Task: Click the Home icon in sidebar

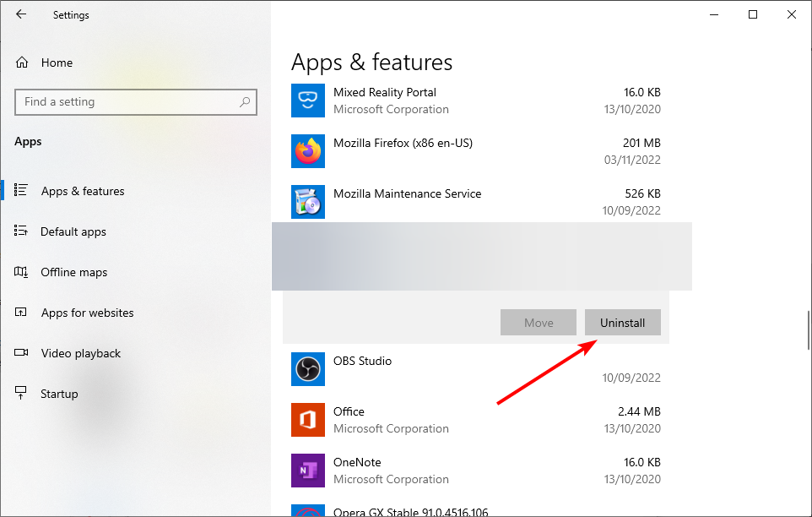Action: [22, 63]
